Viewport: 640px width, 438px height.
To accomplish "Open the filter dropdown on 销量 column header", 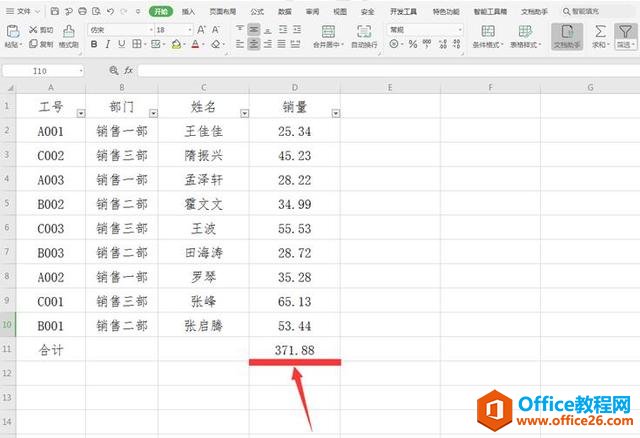I will pyautogui.click(x=335, y=113).
